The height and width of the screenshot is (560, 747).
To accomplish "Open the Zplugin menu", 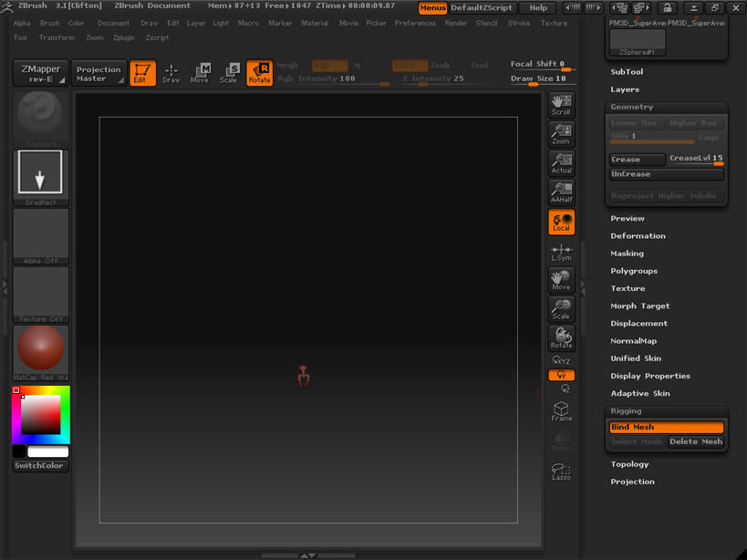I will pos(125,37).
